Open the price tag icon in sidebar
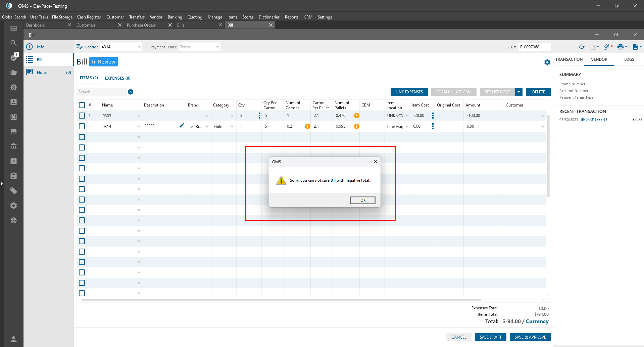Image resolution: width=644 pixels, height=347 pixels. pos(13,191)
